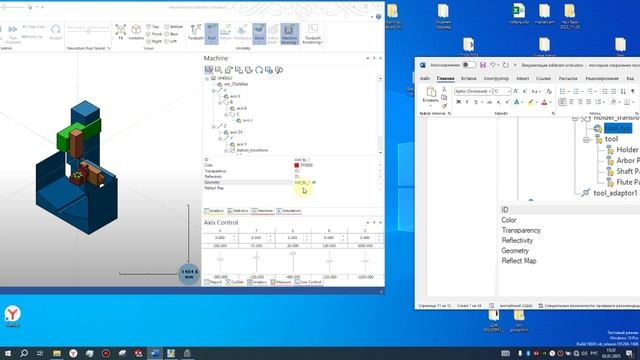Adjust Simulation Run Speed slider
The width and height of the screenshot is (640, 360).
[x=88, y=31]
